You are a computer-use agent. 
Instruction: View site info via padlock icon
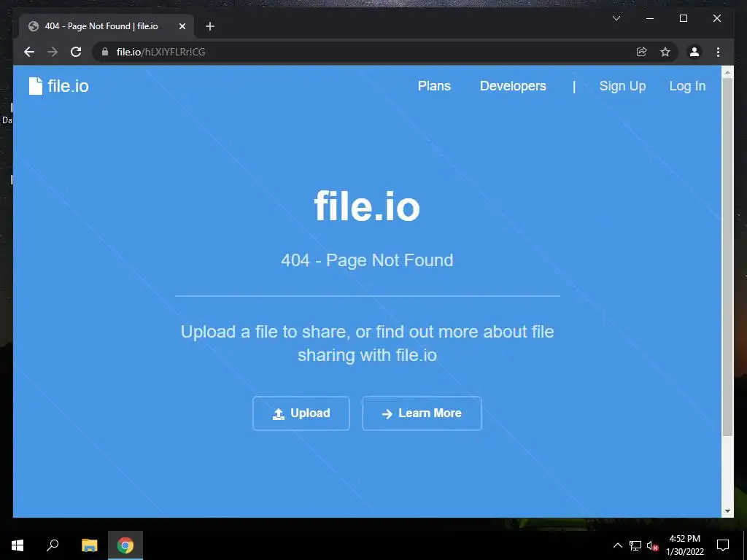point(105,52)
